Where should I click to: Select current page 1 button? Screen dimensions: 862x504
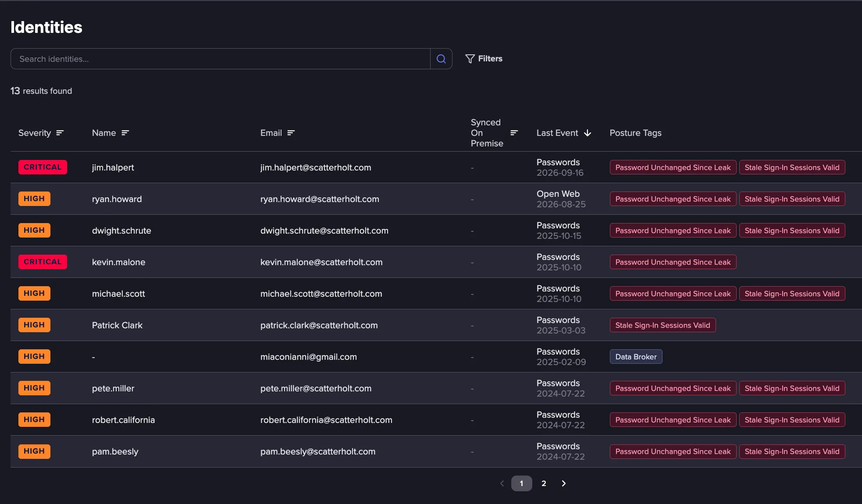tap(521, 483)
